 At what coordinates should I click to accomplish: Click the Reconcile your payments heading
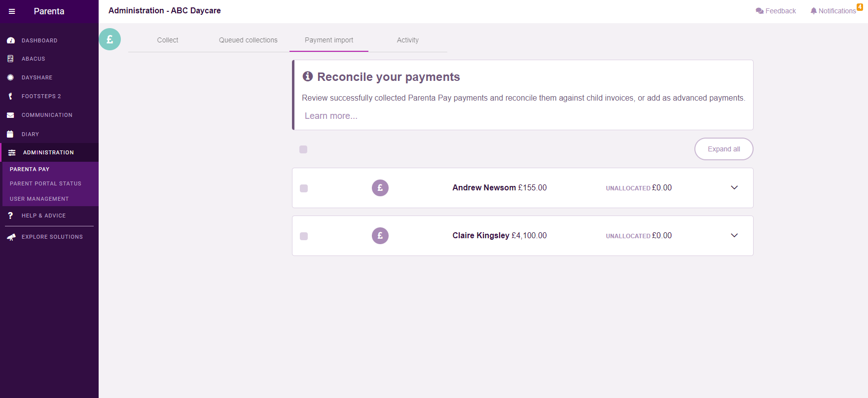coord(389,77)
